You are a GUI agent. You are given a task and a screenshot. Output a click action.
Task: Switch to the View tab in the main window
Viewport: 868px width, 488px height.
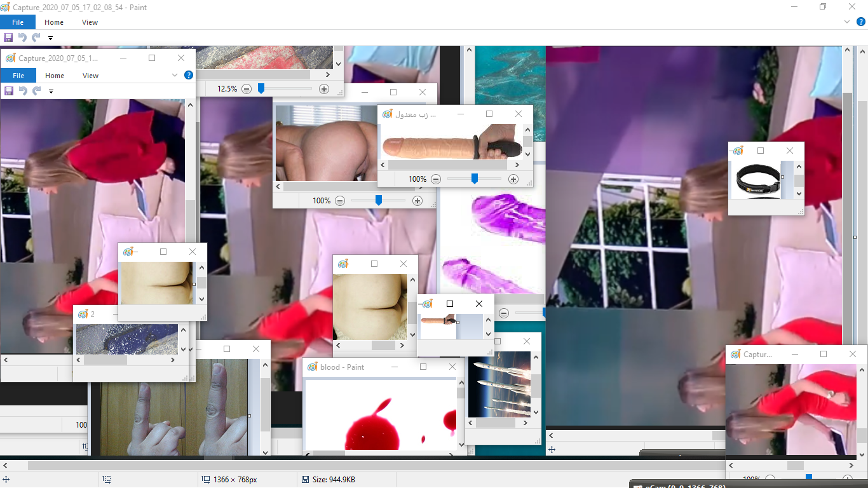pyautogui.click(x=90, y=22)
